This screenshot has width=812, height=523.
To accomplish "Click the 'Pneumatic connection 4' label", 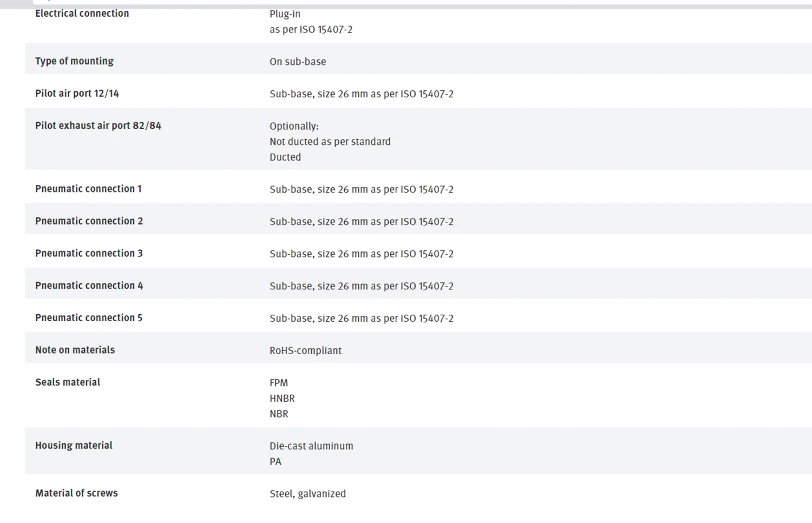I will click(x=89, y=286).
